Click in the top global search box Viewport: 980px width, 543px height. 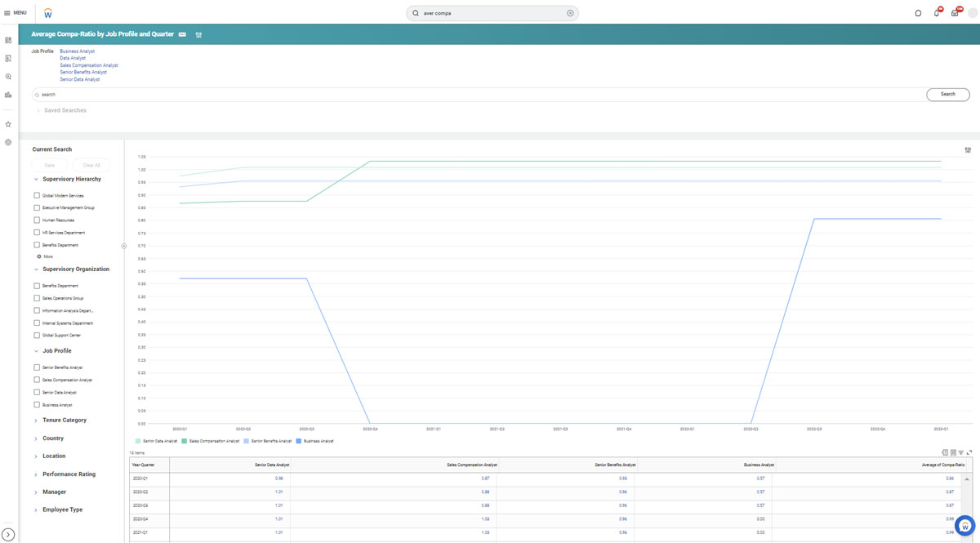pos(492,13)
